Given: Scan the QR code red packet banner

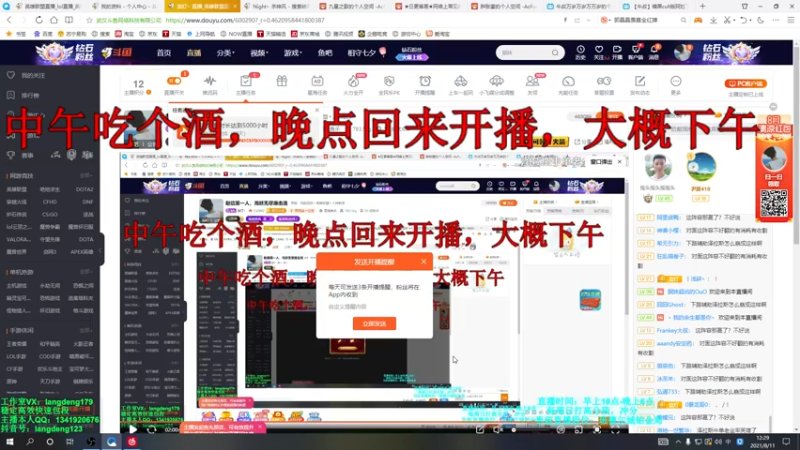Looking at the screenshot, I should point(773,203).
